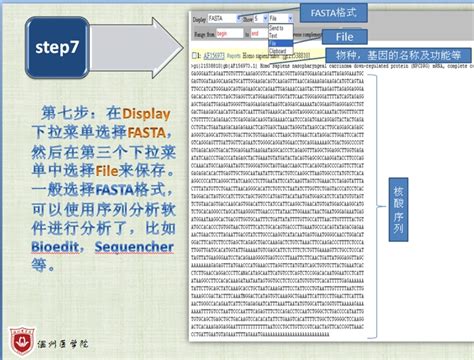The height and width of the screenshot is (360, 474).
Task: Click the Range to 'end' input field
Action: 259,34
